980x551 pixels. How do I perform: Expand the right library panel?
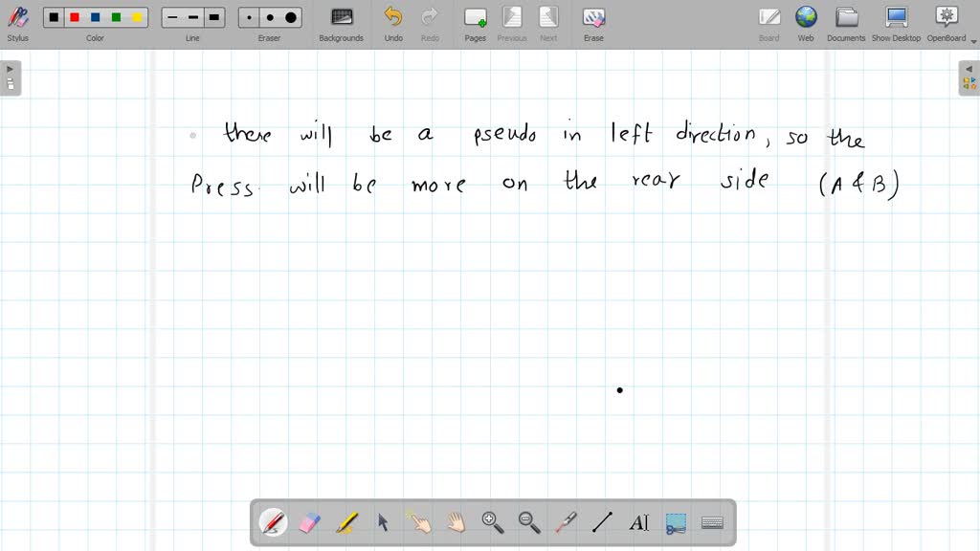click(969, 77)
